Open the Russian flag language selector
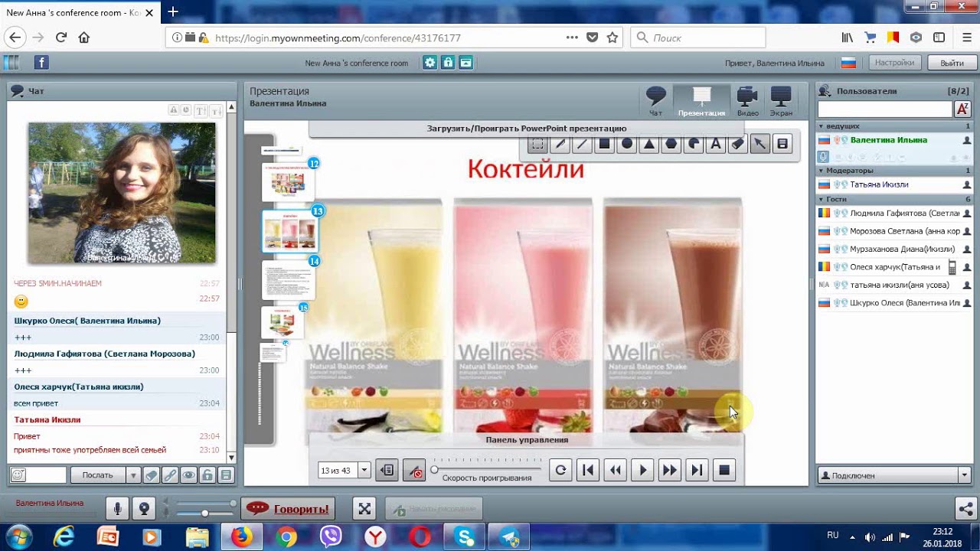The height and width of the screenshot is (551, 980). (848, 63)
